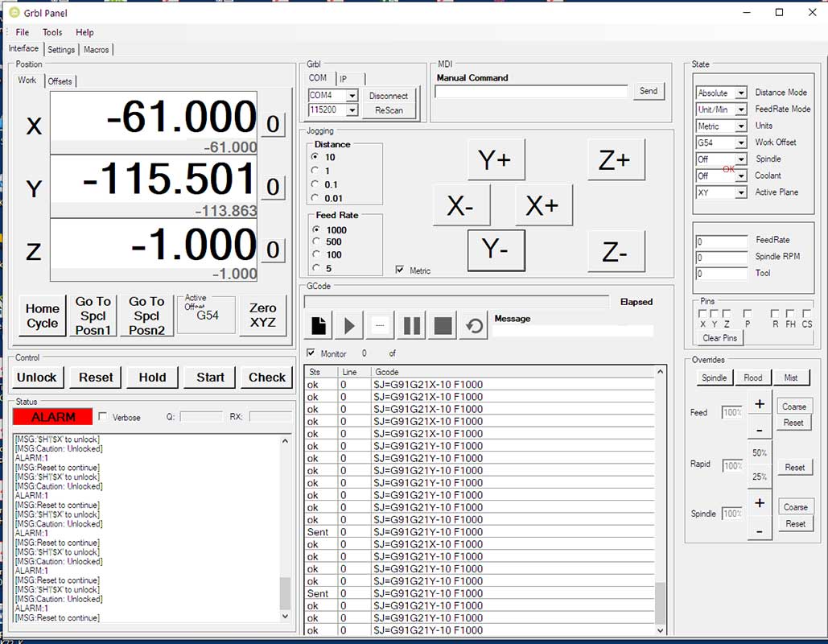Start GCode execution with the play icon
The height and width of the screenshot is (644, 828).
coord(348,325)
